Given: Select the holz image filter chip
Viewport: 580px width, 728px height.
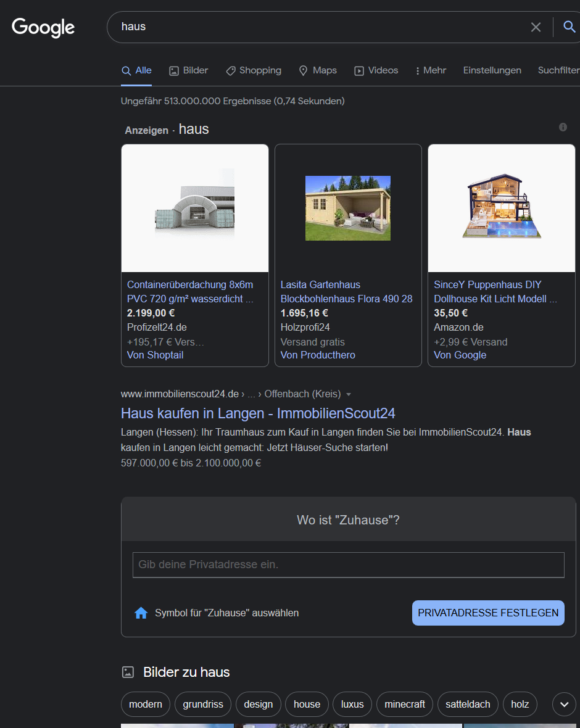Looking at the screenshot, I should (x=520, y=705).
